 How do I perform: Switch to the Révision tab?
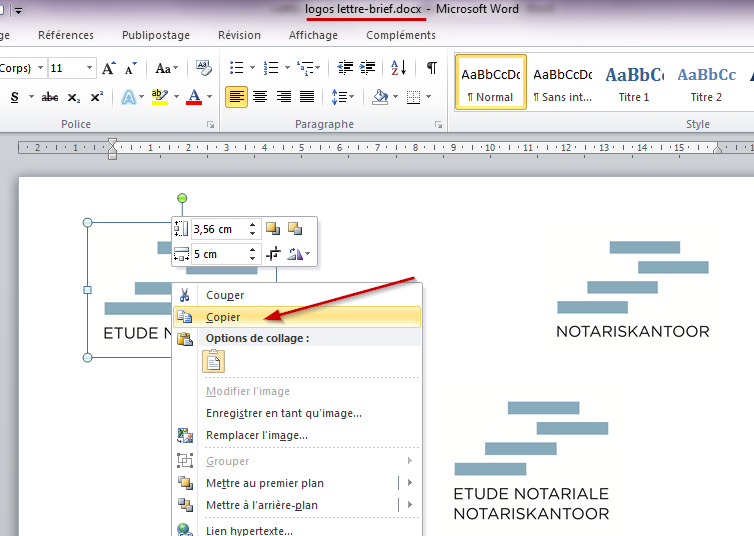(239, 35)
